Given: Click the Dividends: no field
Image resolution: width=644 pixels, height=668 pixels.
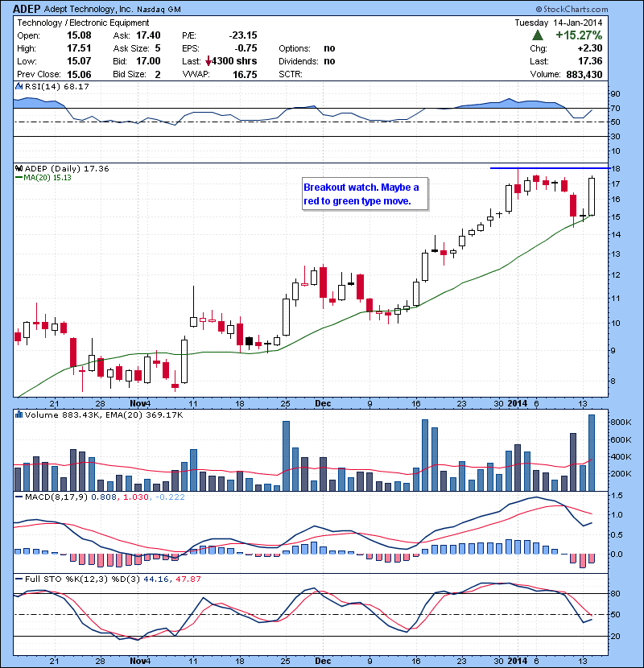Looking at the screenshot, I should pyautogui.click(x=307, y=61).
